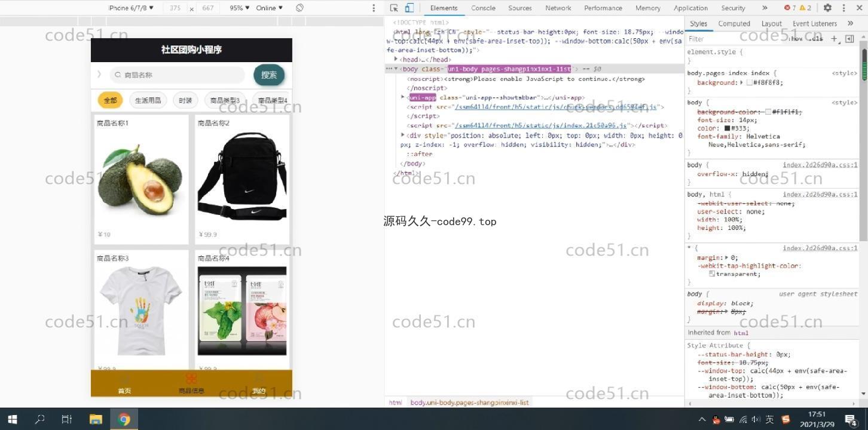Focus the 商品名称 search field
The width and height of the screenshot is (868, 430).
pyautogui.click(x=177, y=75)
